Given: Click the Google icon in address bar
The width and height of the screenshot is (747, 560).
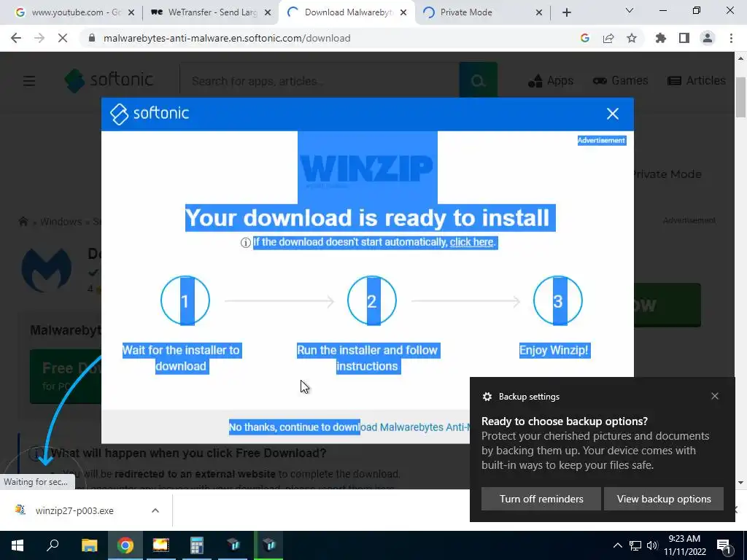Looking at the screenshot, I should click(585, 38).
